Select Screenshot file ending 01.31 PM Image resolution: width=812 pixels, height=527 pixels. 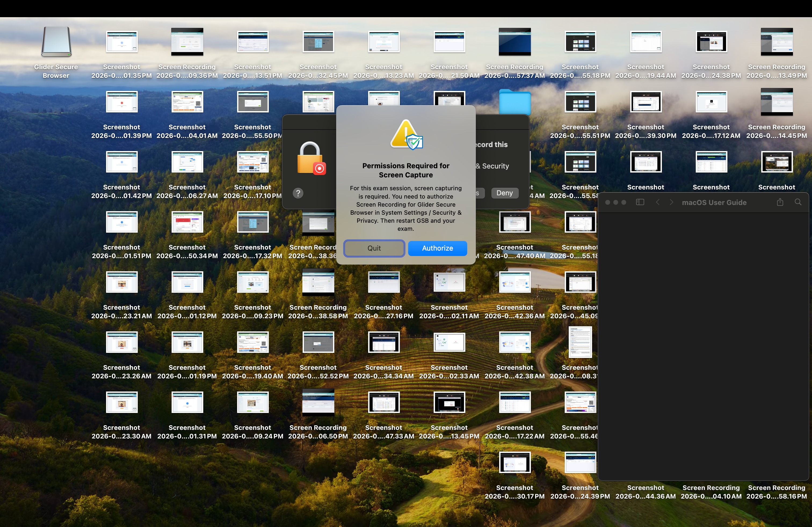187,402
